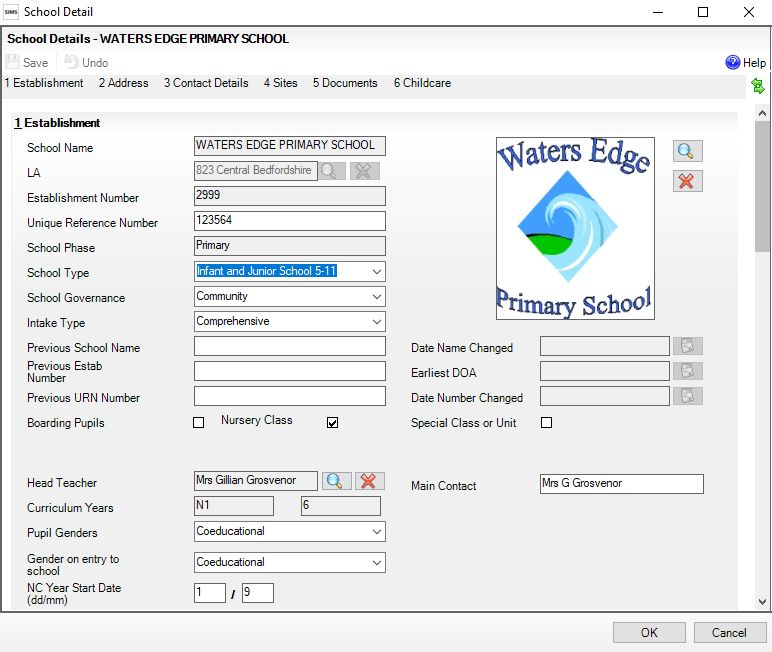
Task: Click the Previous Estab Number field
Action: pyautogui.click(x=290, y=371)
